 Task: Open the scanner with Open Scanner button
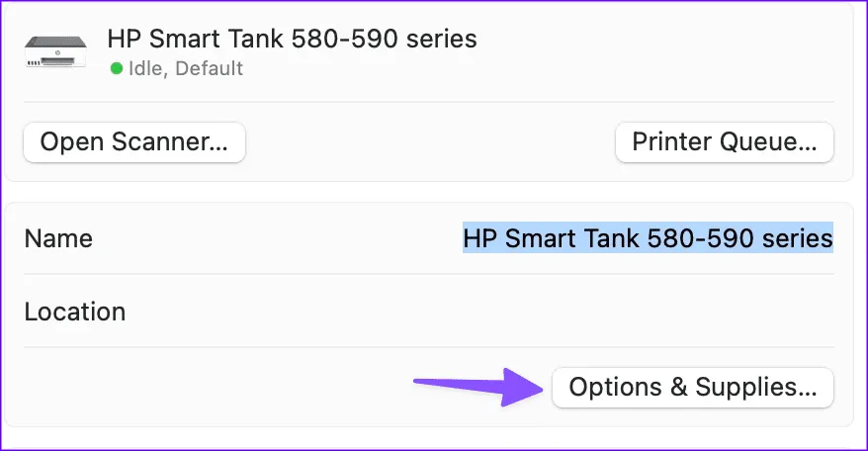pyautogui.click(x=134, y=142)
